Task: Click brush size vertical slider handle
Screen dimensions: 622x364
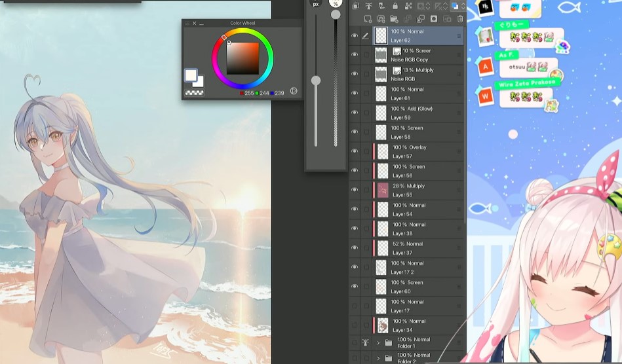Action: [x=316, y=81]
